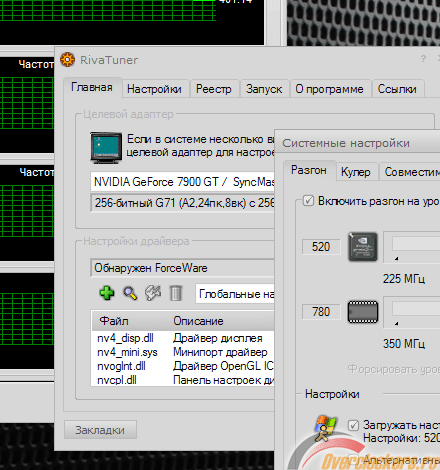Select the nv4_disp.dll row
This screenshot has width=440, height=470.
[183, 338]
